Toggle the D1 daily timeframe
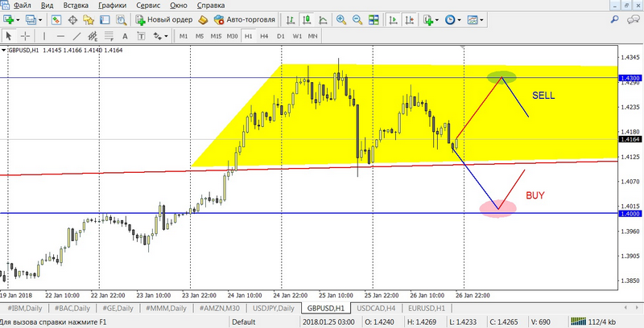Screen dimensions: 644x328 coord(280,36)
